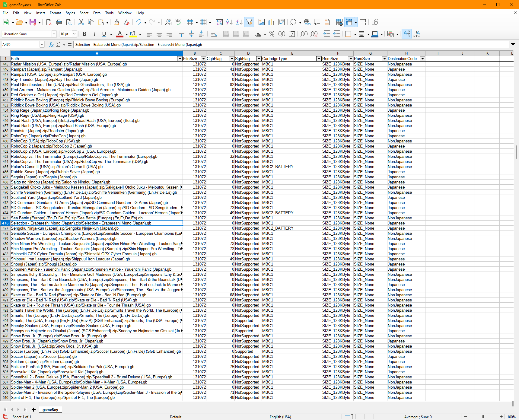Cut the selection with the scissors icon
The height and width of the screenshot is (420, 519).
pos(81,22)
